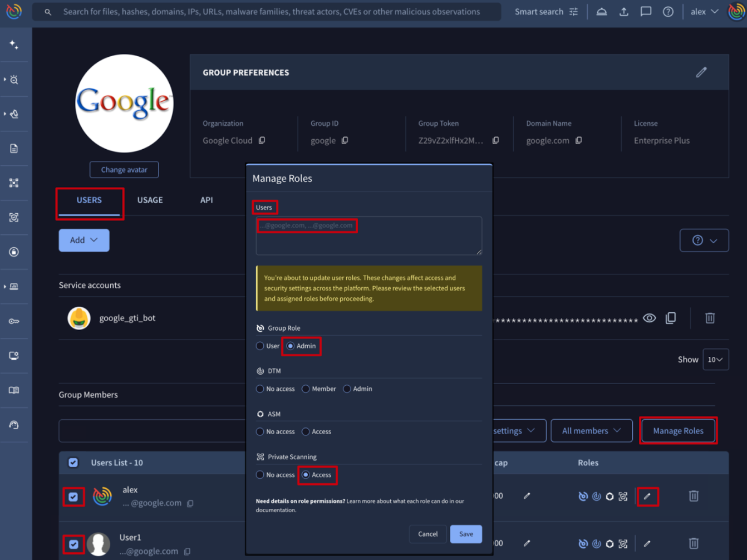747x560 pixels.
Task: Open the Add dropdown button
Action: point(84,240)
